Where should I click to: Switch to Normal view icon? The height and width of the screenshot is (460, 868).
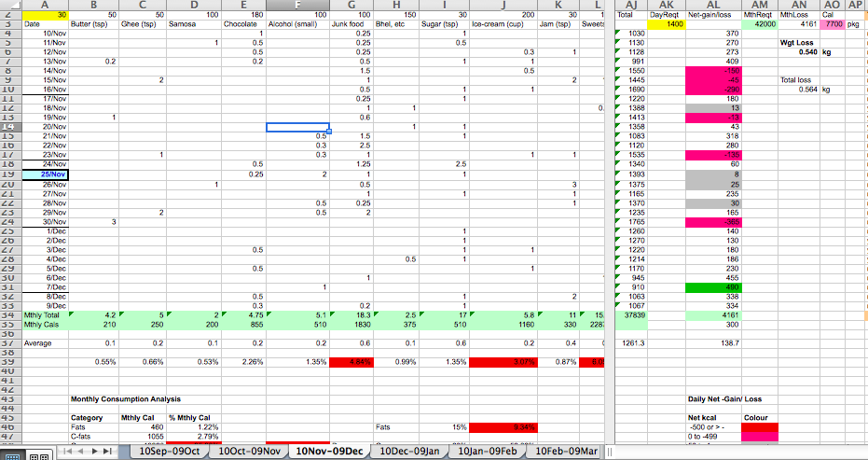[x=11, y=453]
